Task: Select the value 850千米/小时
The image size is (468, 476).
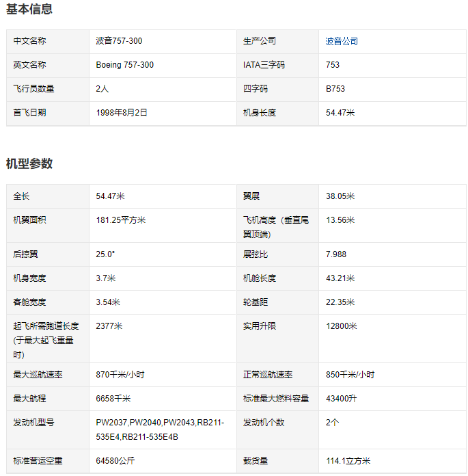Action: [350, 375]
